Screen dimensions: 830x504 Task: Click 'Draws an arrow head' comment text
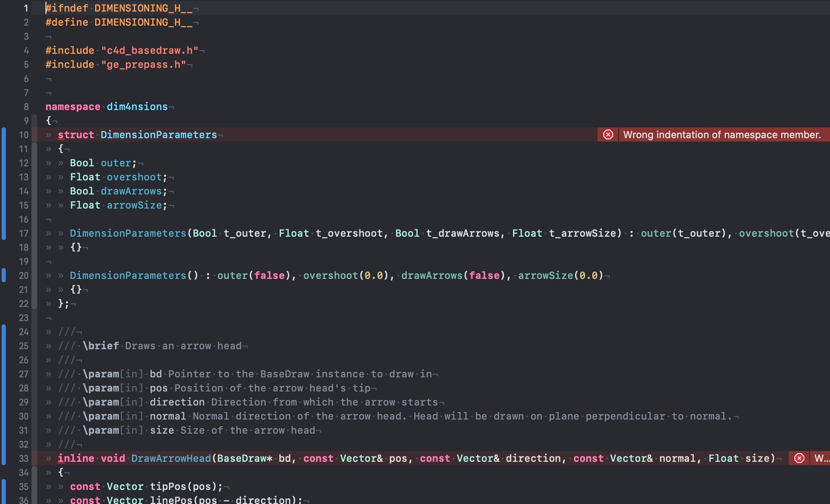(183, 346)
